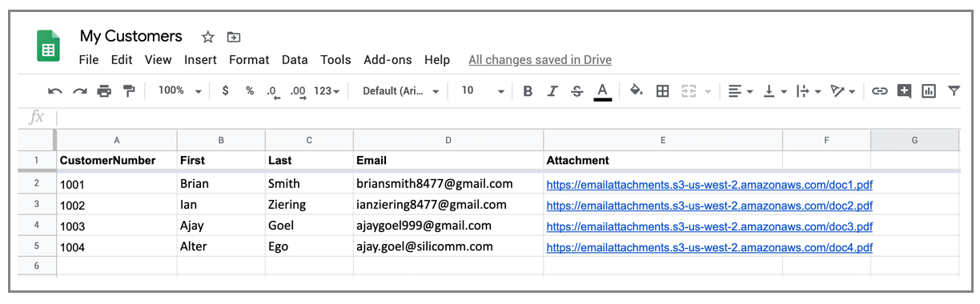
Task: Open the View menu
Action: click(159, 60)
